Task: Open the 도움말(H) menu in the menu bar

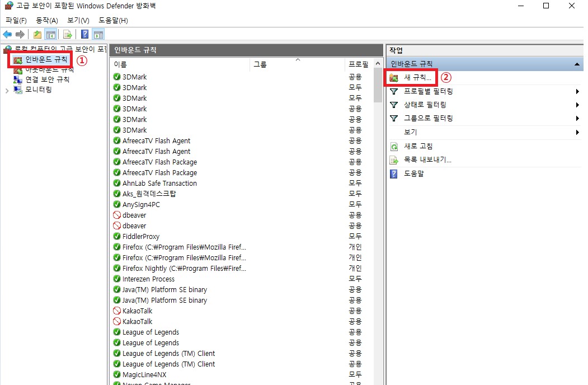Action: pyautogui.click(x=113, y=20)
